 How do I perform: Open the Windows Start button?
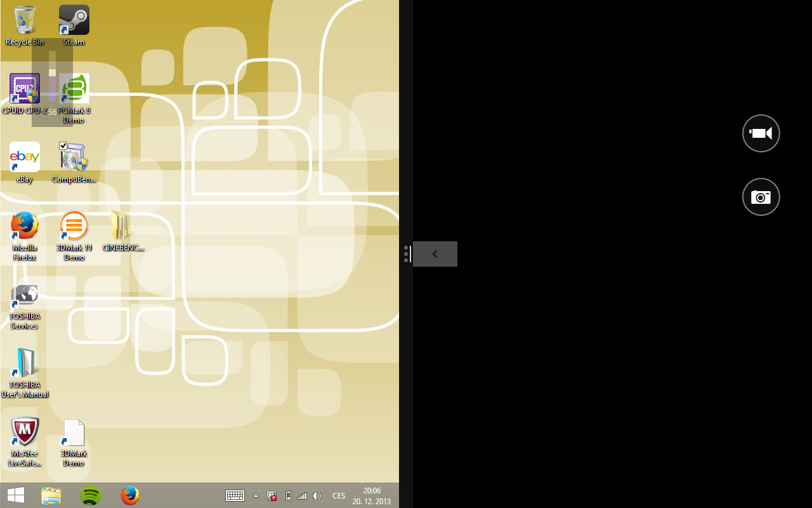tap(16, 495)
